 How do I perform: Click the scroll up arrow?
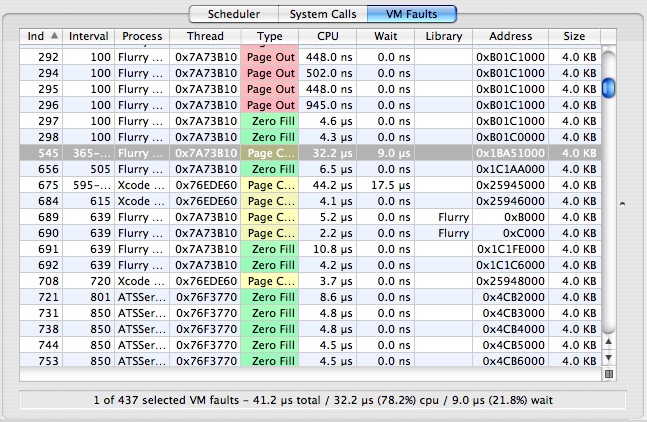608,357
